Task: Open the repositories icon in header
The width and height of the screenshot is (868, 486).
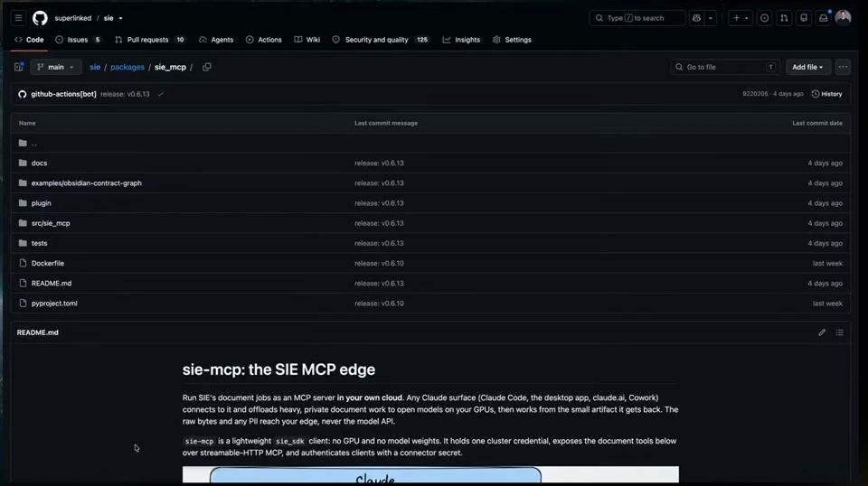Action: [804, 18]
